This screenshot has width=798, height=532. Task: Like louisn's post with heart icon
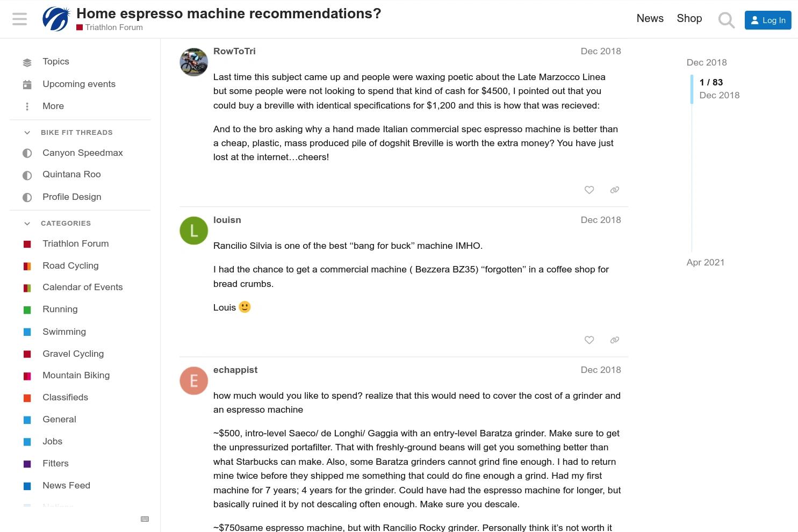pos(589,340)
